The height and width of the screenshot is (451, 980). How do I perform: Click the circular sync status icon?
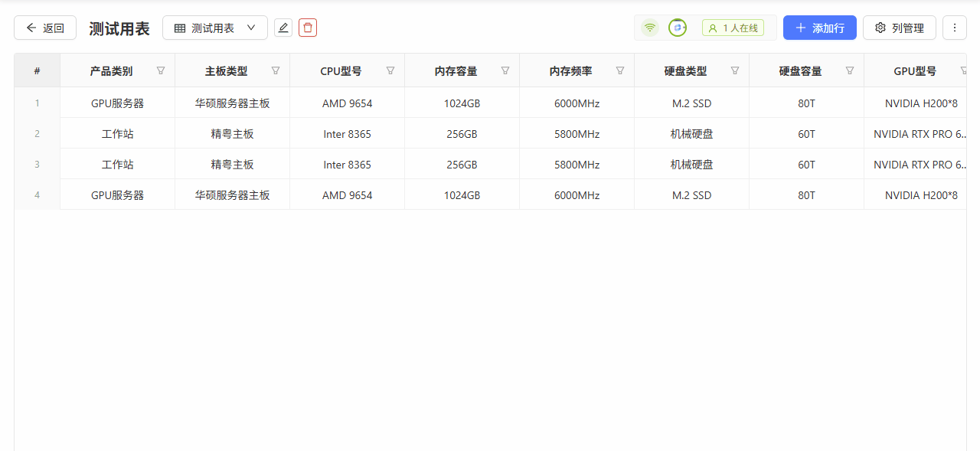[x=677, y=27]
